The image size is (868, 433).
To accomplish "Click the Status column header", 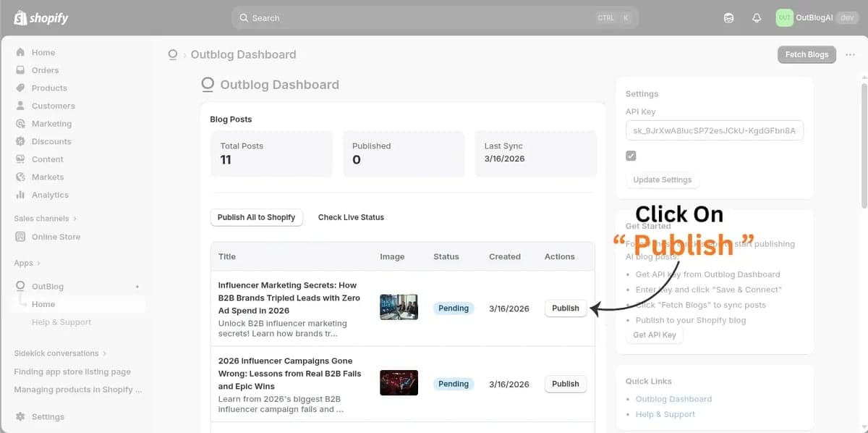I will click(446, 256).
